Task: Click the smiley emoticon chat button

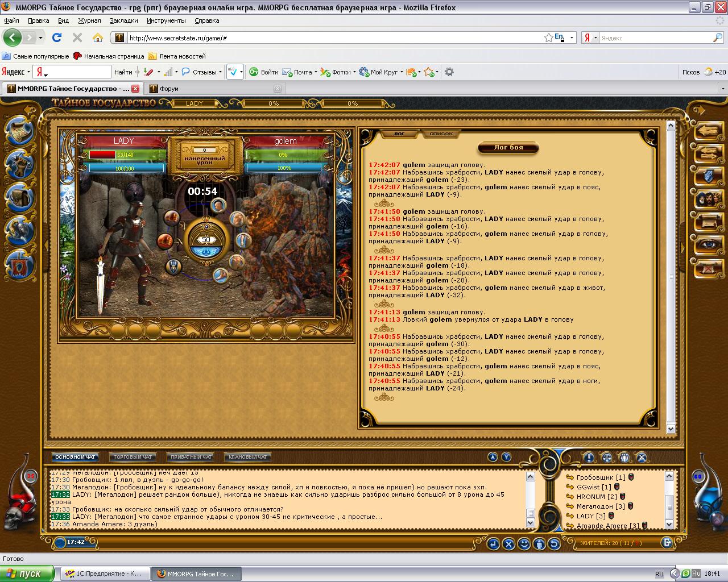Action: pyautogui.click(x=524, y=544)
